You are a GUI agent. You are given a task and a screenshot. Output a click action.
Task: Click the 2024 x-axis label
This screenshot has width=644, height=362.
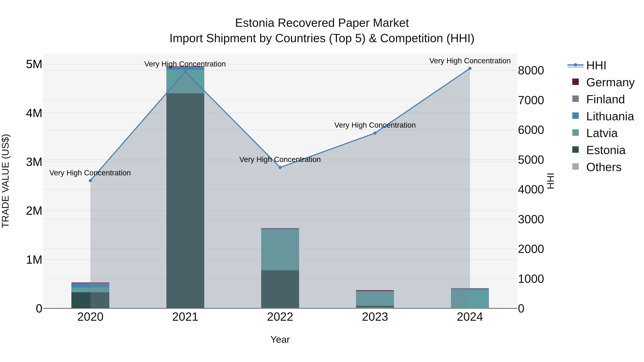[x=470, y=317]
